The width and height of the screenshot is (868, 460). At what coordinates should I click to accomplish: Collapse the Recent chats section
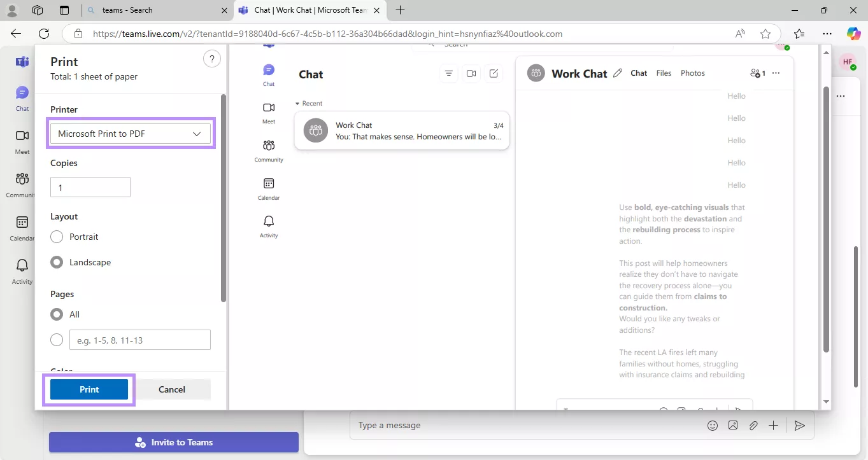[x=297, y=103]
